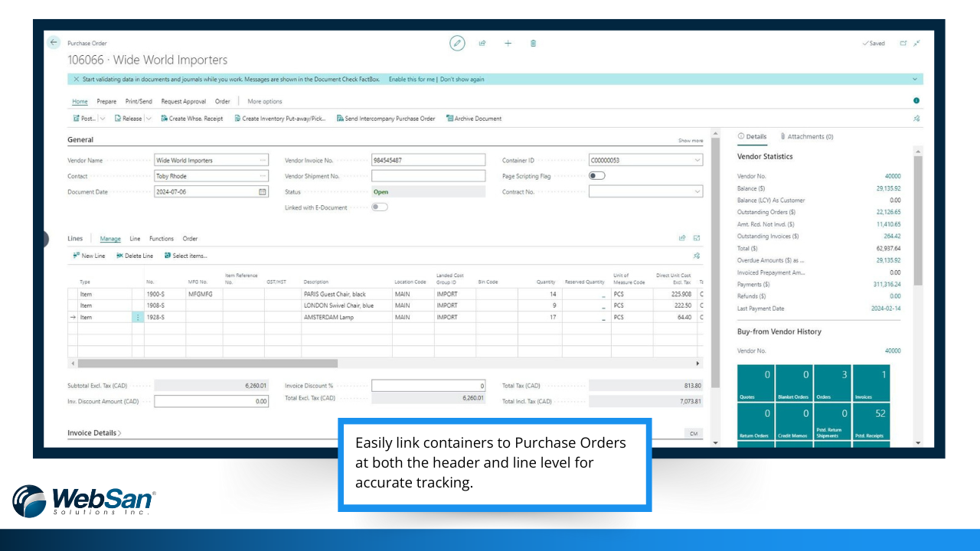980x551 pixels.
Task: Click the Vendor Invoice No. field
Action: click(428, 161)
